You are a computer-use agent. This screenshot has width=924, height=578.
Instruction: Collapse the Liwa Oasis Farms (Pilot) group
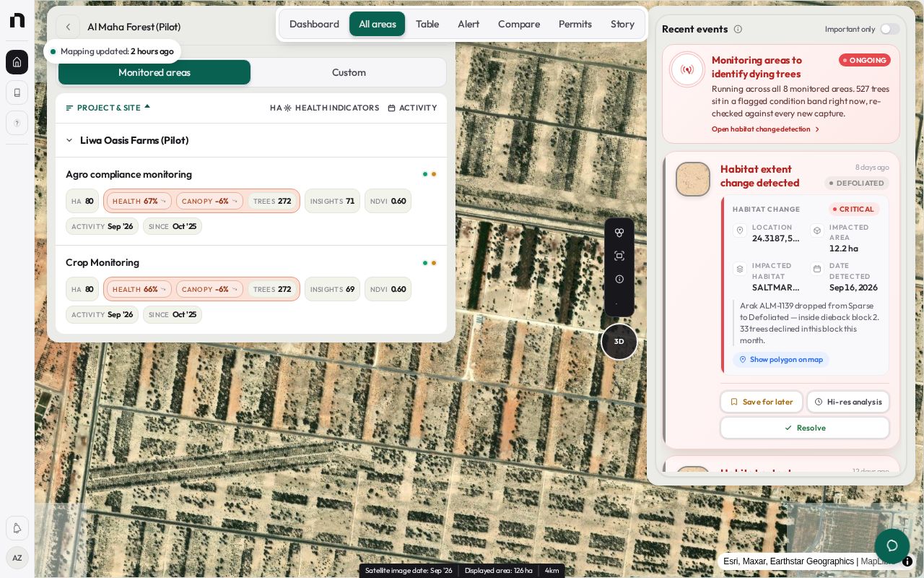click(69, 140)
